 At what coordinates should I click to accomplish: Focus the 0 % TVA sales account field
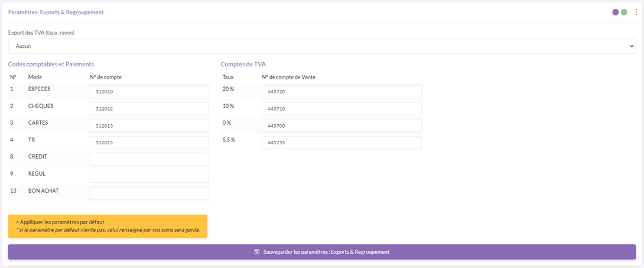(341, 125)
